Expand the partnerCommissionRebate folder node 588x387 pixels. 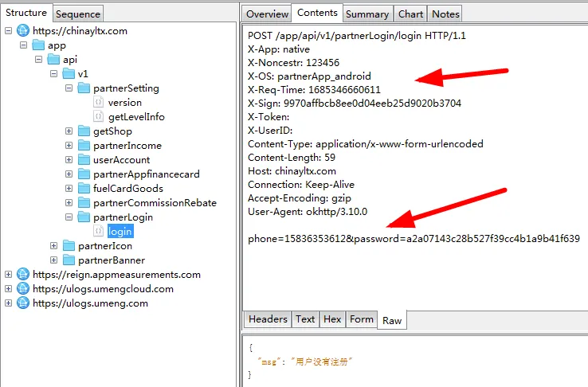coord(69,202)
